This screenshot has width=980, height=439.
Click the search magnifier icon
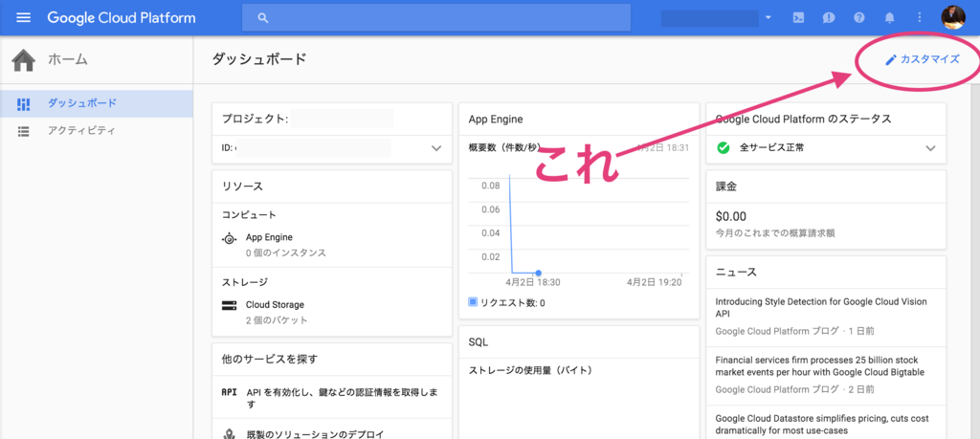pos(263,18)
